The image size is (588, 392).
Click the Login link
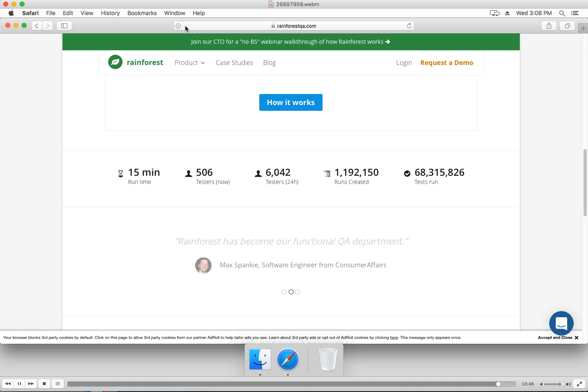point(404,63)
